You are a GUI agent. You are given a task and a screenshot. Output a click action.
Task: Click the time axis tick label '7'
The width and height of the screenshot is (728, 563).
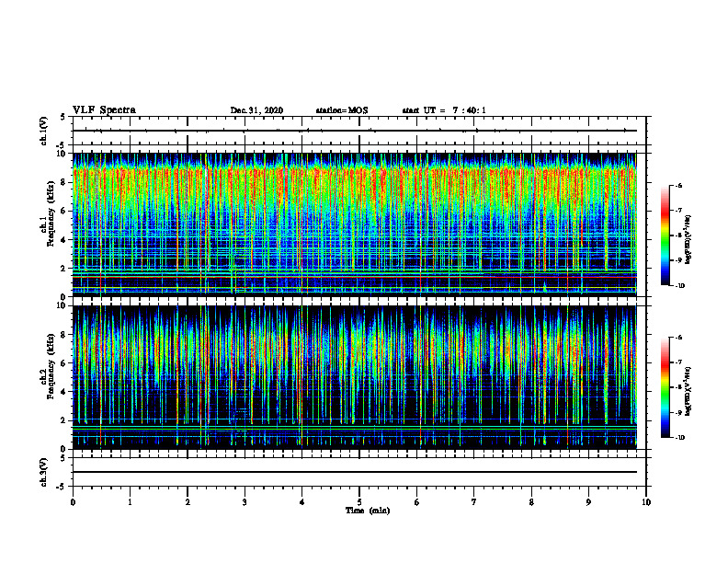pyautogui.click(x=474, y=502)
